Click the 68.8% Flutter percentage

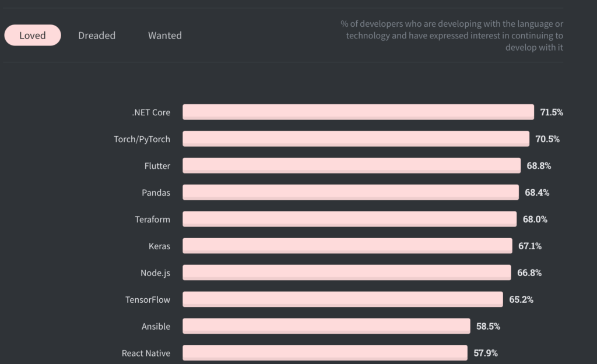539,166
